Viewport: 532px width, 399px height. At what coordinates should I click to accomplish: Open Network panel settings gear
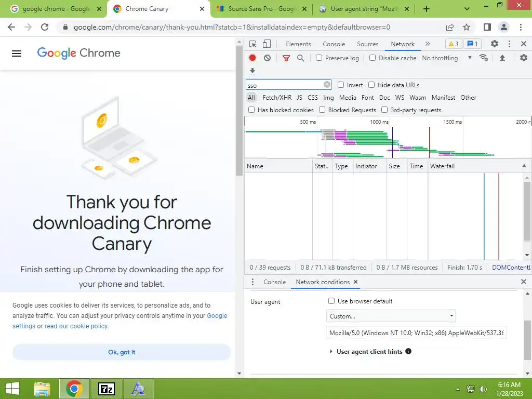tap(524, 58)
